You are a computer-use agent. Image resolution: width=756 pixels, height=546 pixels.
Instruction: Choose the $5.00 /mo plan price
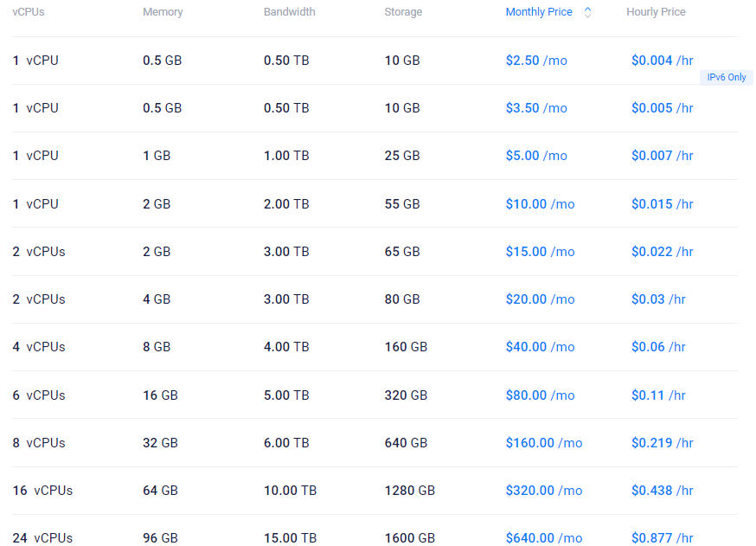[x=536, y=156]
